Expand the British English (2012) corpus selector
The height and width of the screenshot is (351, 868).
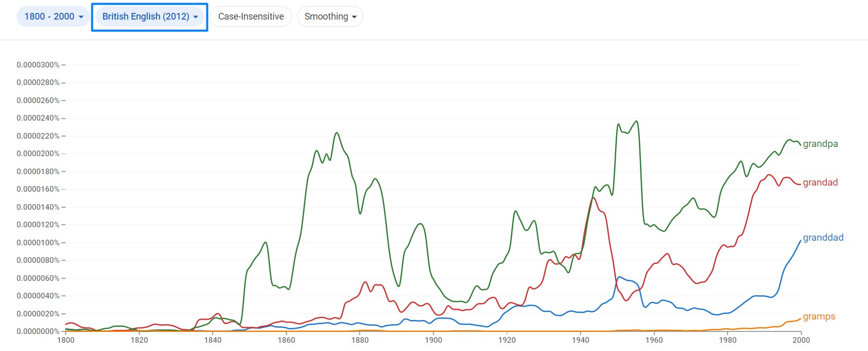[150, 16]
